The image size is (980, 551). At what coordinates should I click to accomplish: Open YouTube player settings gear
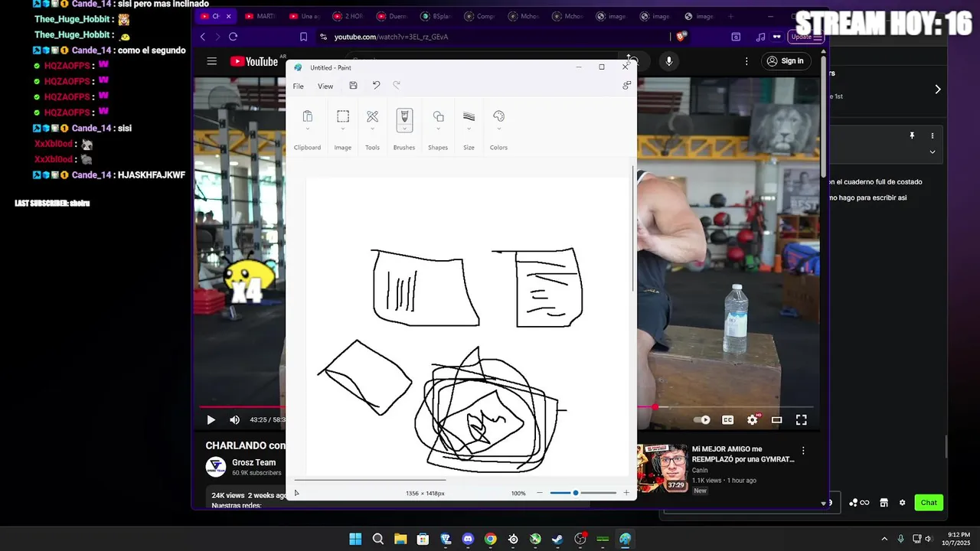pos(753,419)
